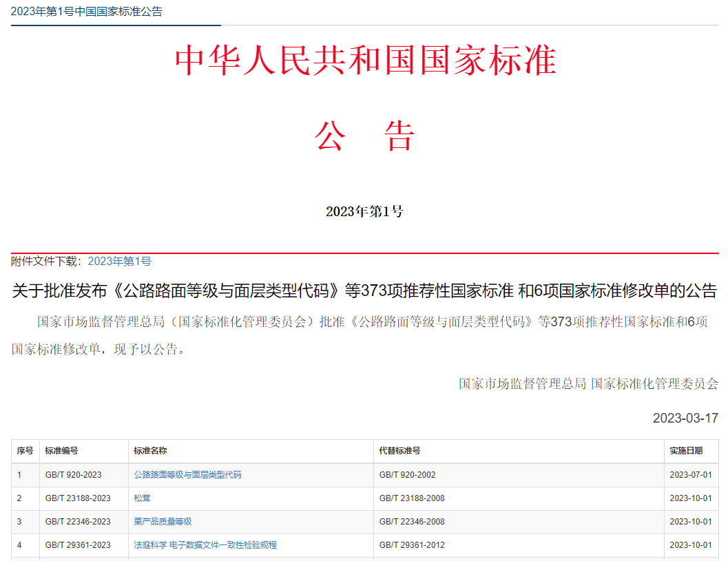Image resolution: width=728 pixels, height=561 pixels.
Task: Select the GB/T 920-2023 standard number cell
Action: [x=73, y=475]
